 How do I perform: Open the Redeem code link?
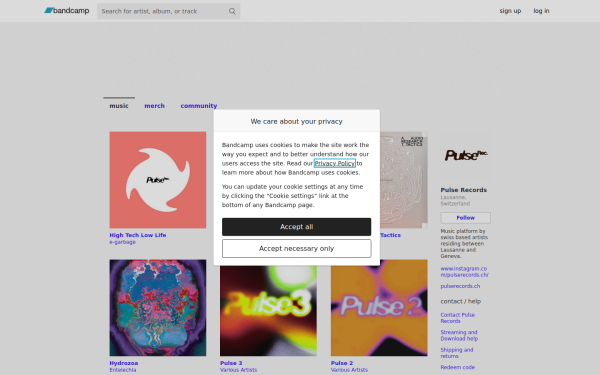tap(458, 367)
